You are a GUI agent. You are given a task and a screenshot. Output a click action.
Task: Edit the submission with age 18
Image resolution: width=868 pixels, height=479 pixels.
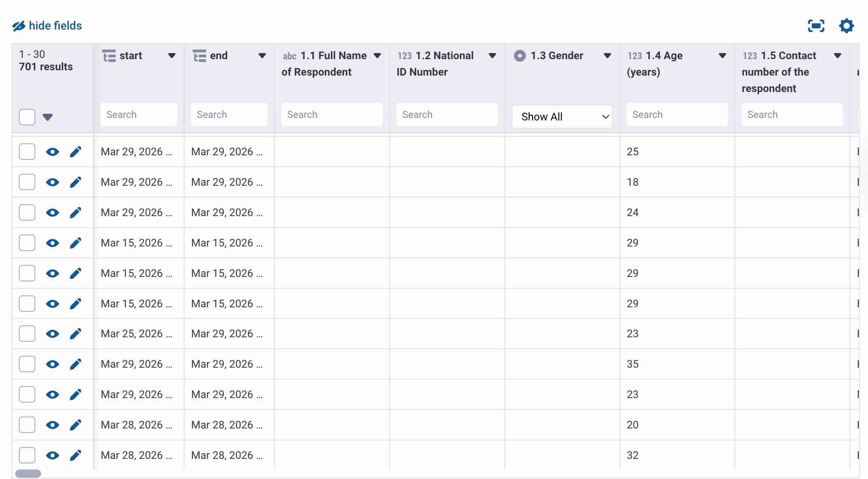[x=75, y=182]
